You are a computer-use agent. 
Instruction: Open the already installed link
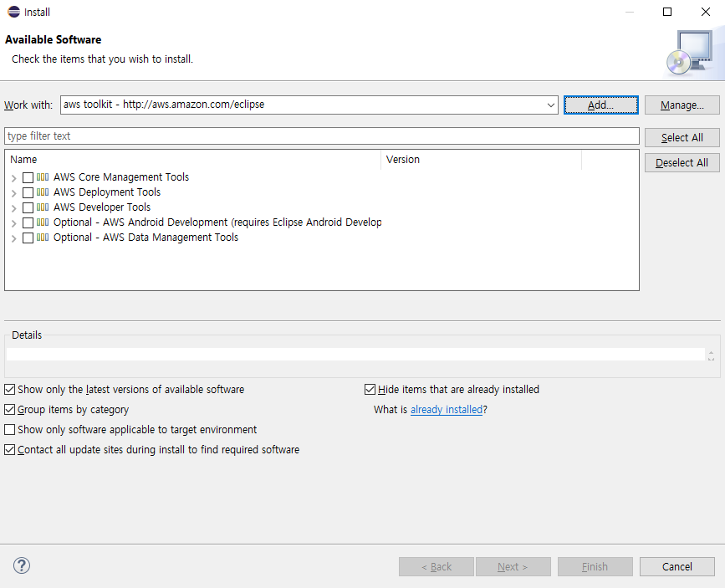(x=447, y=410)
